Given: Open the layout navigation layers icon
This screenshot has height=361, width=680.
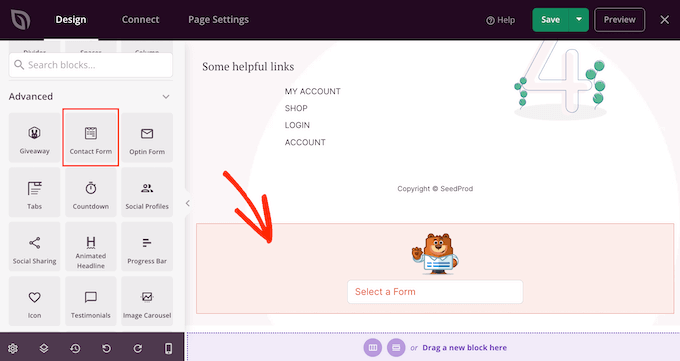Looking at the screenshot, I should [x=44, y=348].
